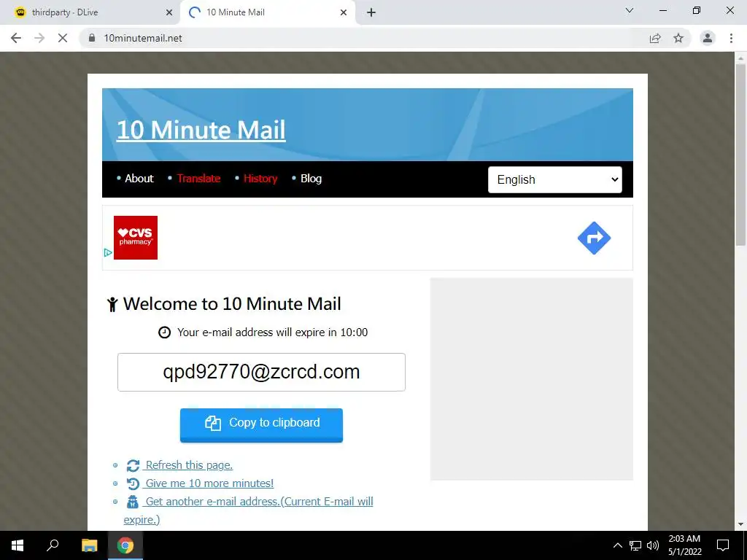This screenshot has width=747, height=560.
Task: Click the Copy to clipboard button
Action: coord(262,425)
